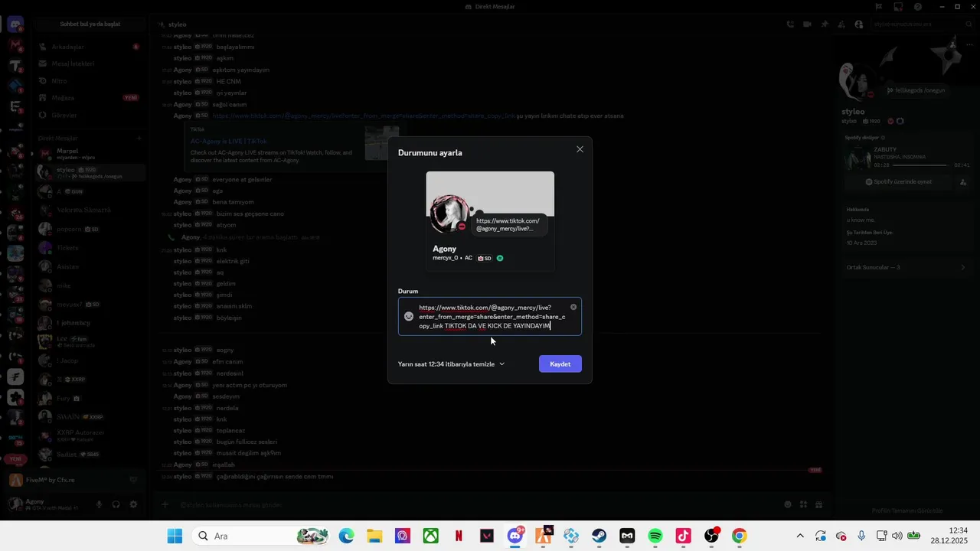This screenshot has height=551, width=980.
Task: Show hidden system tray icons
Action: [800, 536]
